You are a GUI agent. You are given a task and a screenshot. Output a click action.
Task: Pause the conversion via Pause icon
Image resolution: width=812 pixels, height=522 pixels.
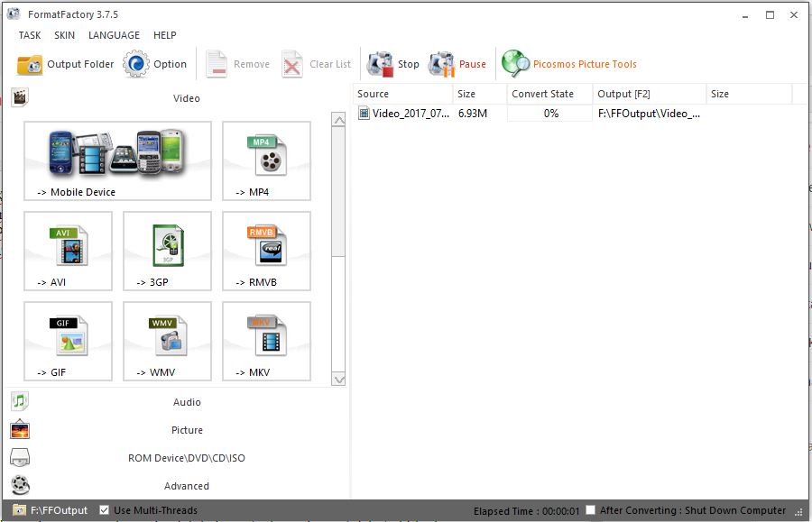tap(441, 64)
